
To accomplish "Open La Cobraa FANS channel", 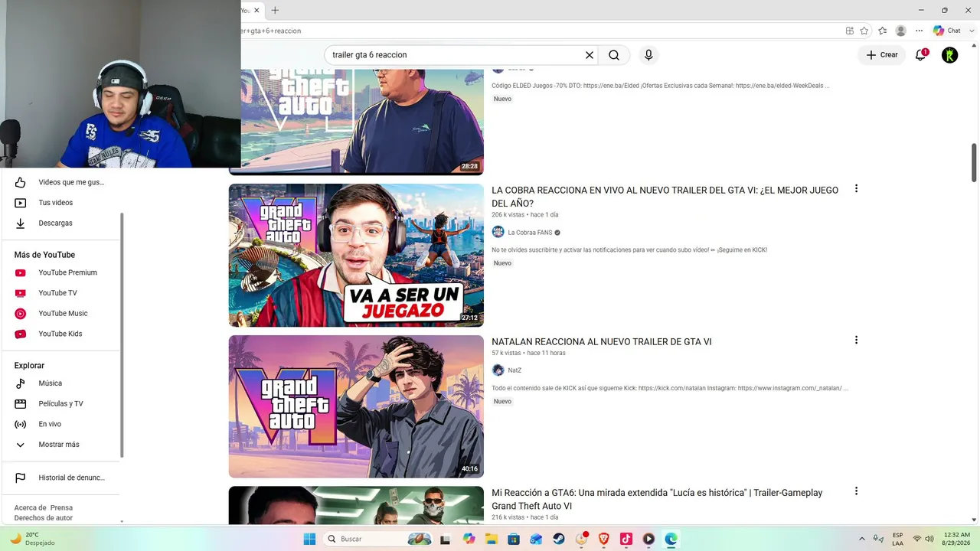I will 530,233.
